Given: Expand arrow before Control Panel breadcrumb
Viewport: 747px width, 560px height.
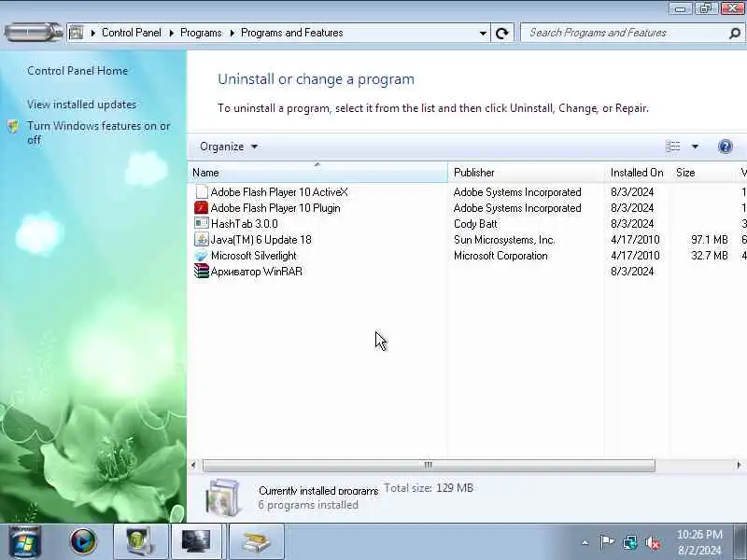Looking at the screenshot, I should [92, 33].
